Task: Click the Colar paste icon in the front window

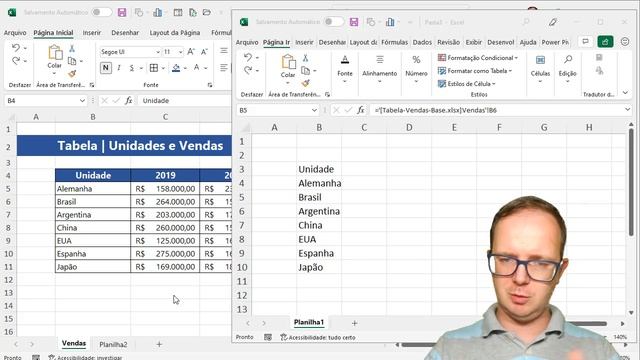Action: tap(288, 62)
